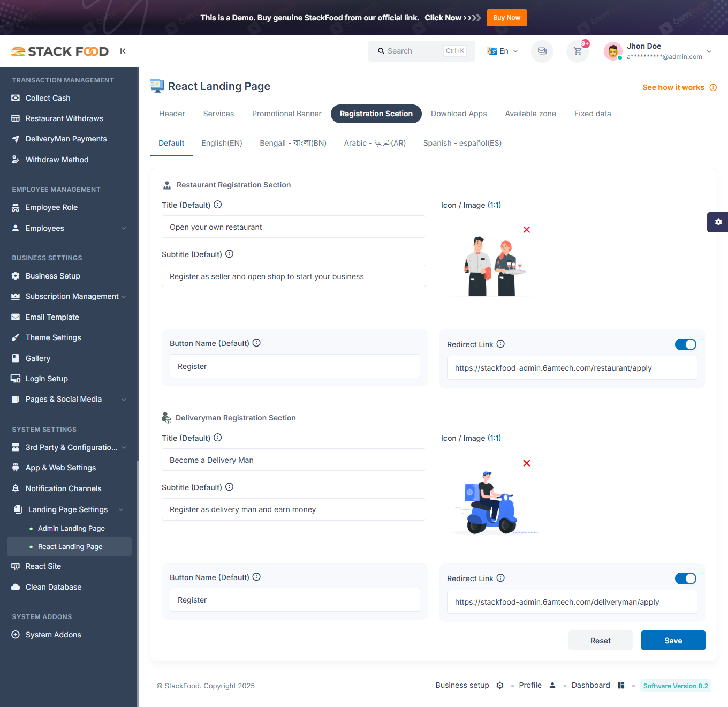This screenshot has width=728, height=707.
Task: Open the En language dropdown
Action: [x=503, y=51]
